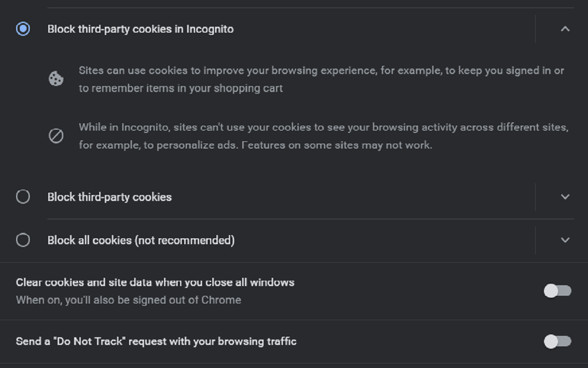Click the signed out of Chrome subtext
Screen dimensions: 588x368
pyautogui.click(x=128, y=300)
